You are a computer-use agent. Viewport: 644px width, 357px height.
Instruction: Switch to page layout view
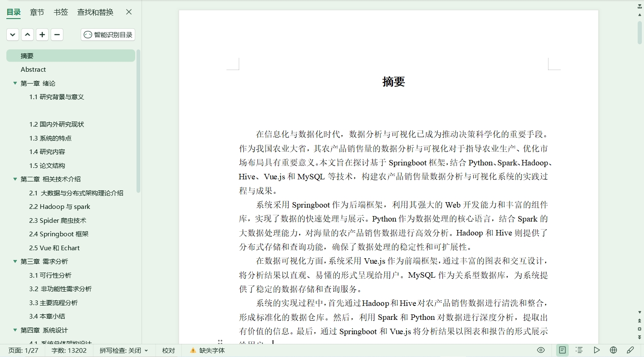pyautogui.click(x=562, y=350)
